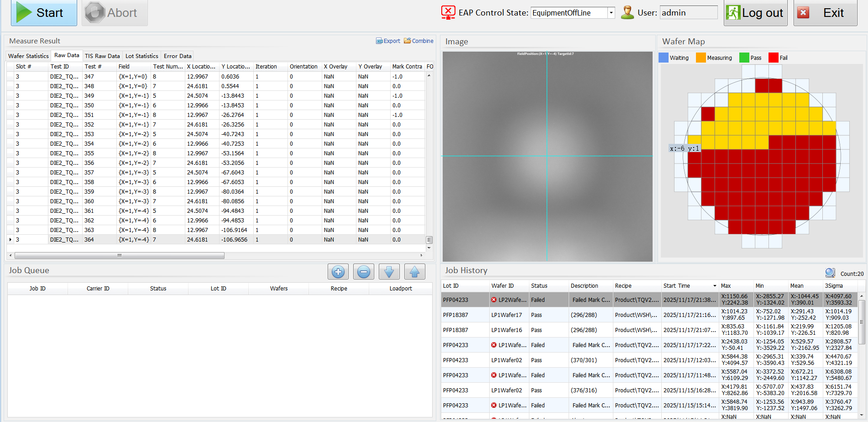Viewport: 868px width, 422px height.
Task: Click the Combine folder icon
Action: click(408, 41)
